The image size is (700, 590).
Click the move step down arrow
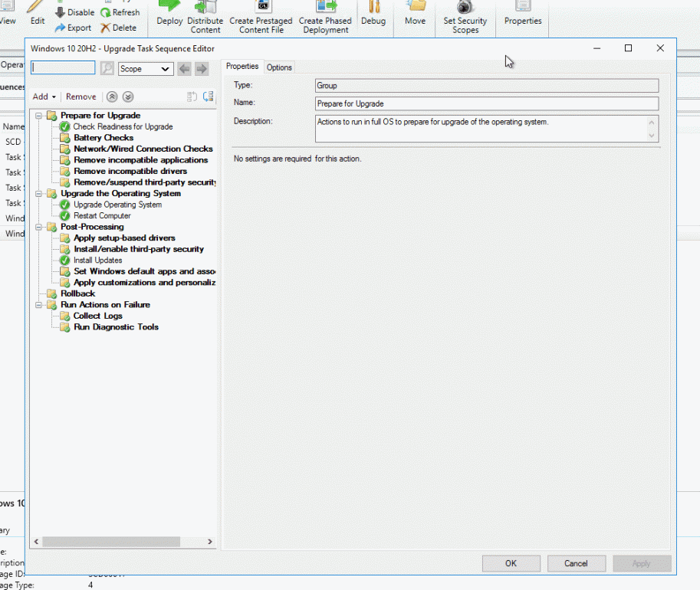(x=127, y=97)
